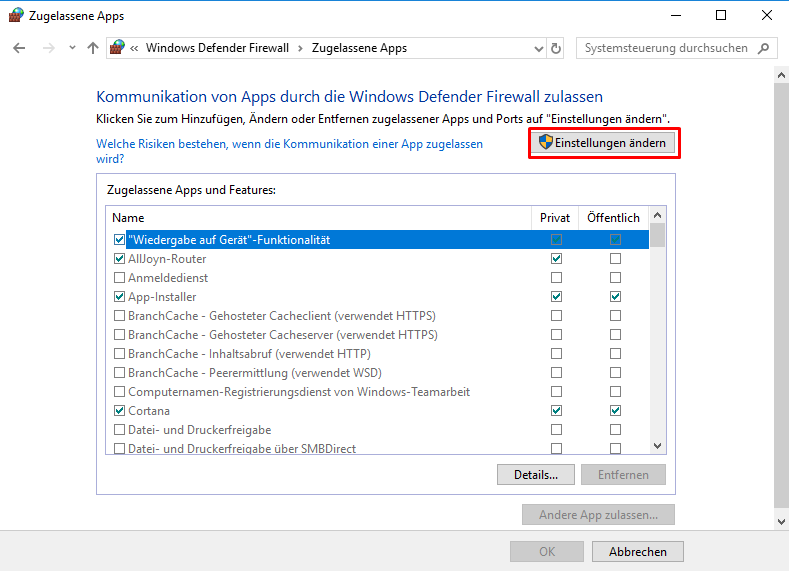Click the forward navigation arrow
Screen dimensions: 789x571
(x=49, y=48)
